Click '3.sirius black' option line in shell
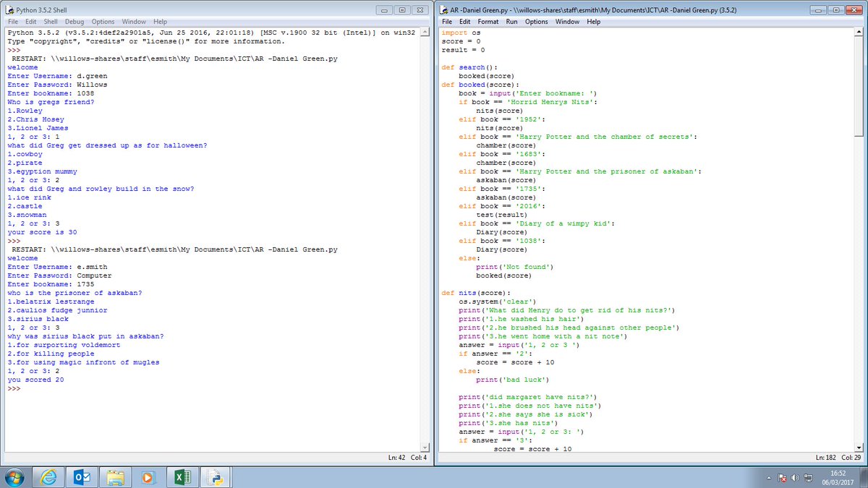Screen dimensions: 868x488 pyautogui.click(x=38, y=319)
